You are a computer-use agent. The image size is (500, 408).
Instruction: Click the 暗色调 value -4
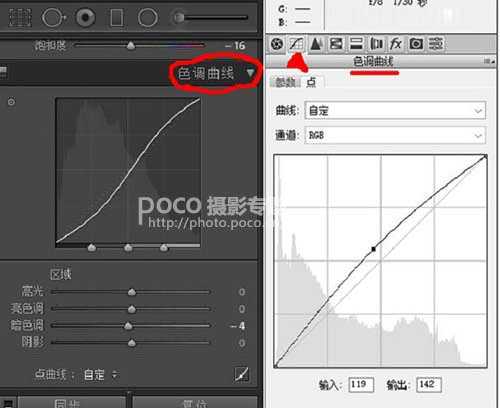[x=238, y=326]
